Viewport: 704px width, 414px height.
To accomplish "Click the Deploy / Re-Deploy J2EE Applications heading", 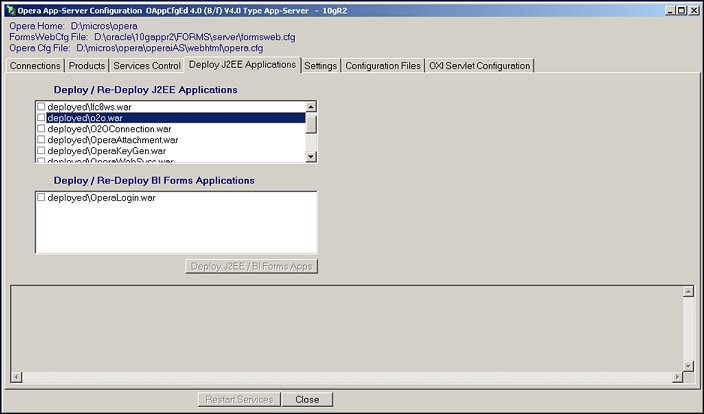I will 145,90.
